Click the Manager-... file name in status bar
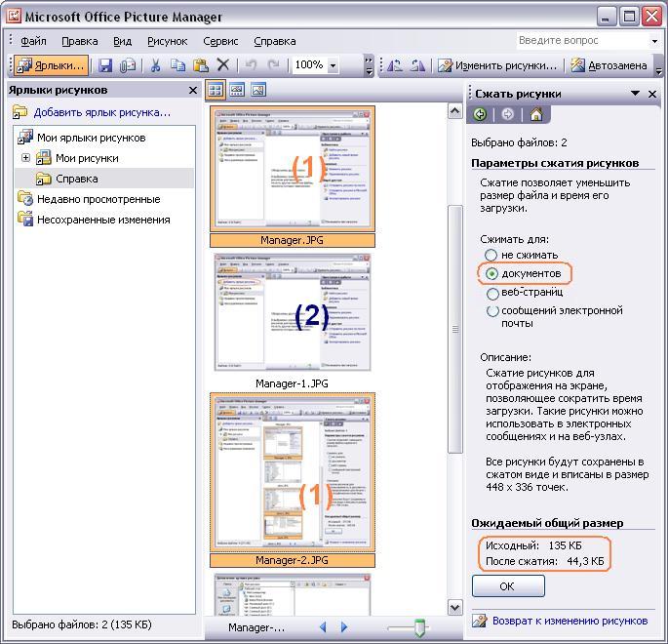 click(x=256, y=627)
